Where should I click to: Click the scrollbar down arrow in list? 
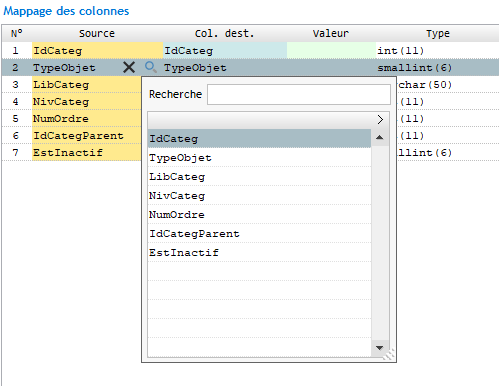click(379, 348)
